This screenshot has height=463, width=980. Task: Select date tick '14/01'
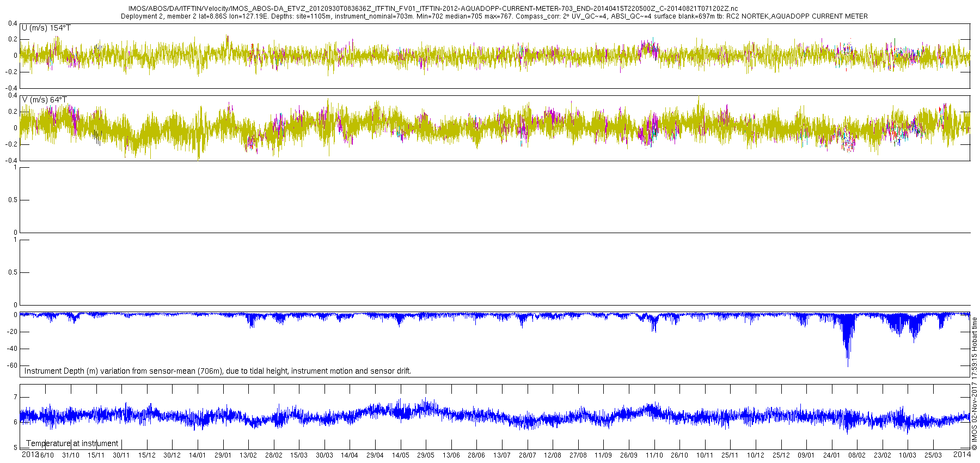198,455
